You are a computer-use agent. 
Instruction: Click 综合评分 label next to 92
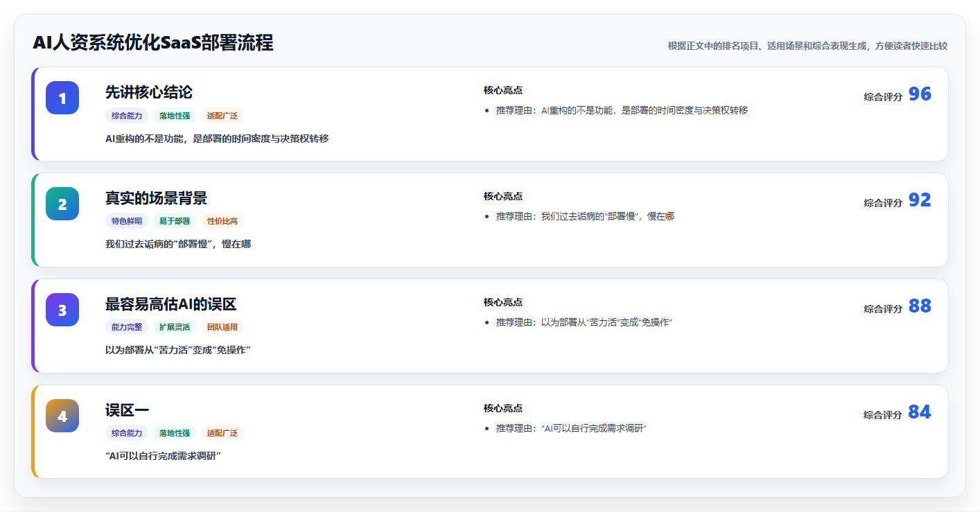883,203
